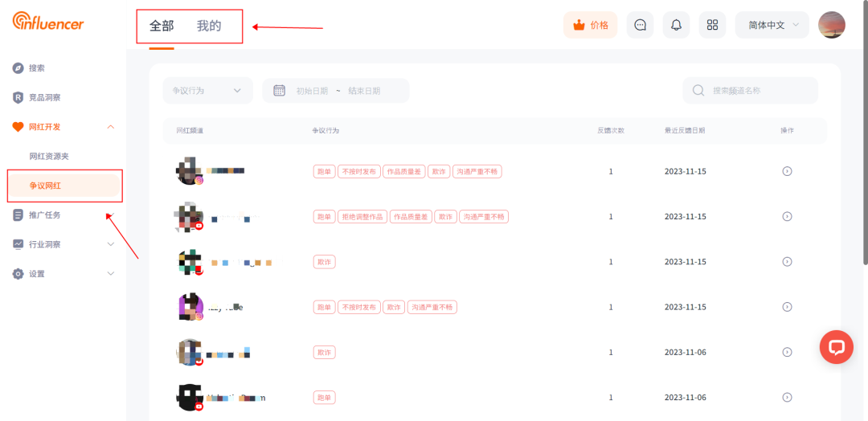Click the 竞品洞察 shield icon

[18, 97]
